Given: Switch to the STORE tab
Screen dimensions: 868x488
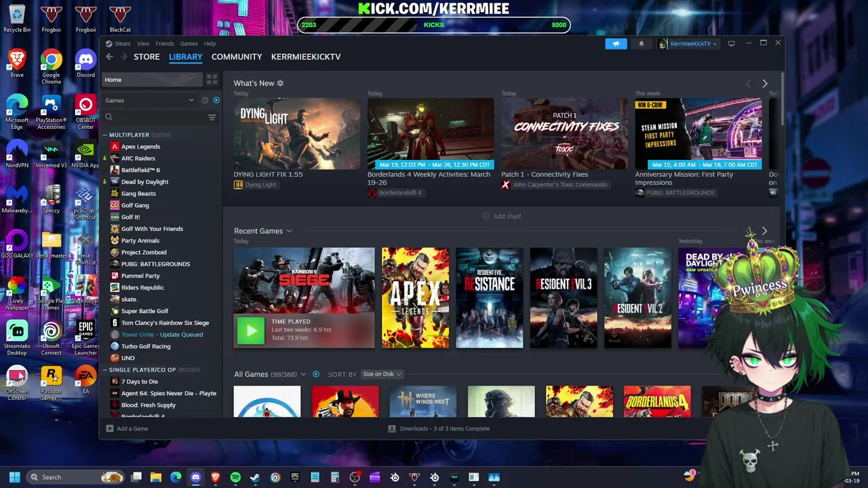Looking at the screenshot, I should pos(146,57).
